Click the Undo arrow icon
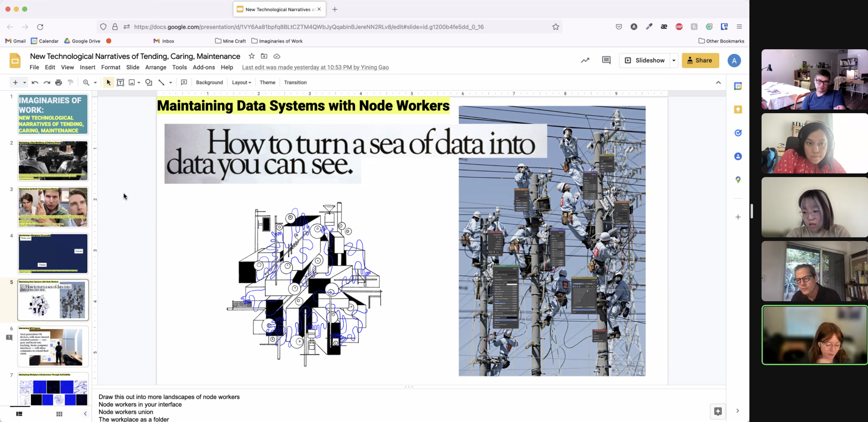868x422 pixels. click(x=35, y=82)
